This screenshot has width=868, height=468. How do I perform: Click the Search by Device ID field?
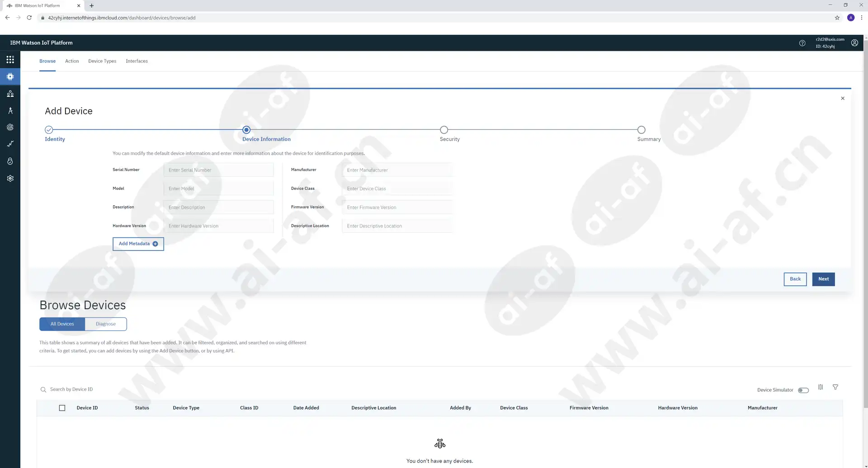pos(71,389)
